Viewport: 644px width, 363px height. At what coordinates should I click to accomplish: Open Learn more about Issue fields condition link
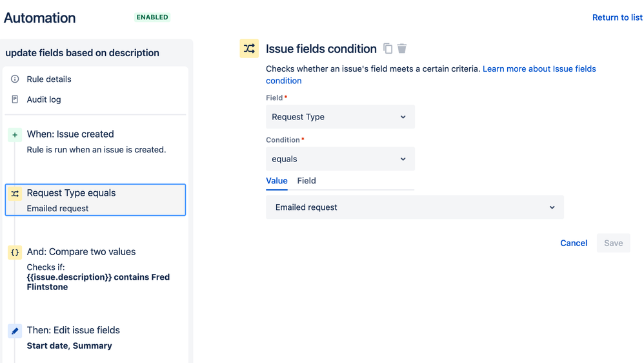[x=539, y=68]
